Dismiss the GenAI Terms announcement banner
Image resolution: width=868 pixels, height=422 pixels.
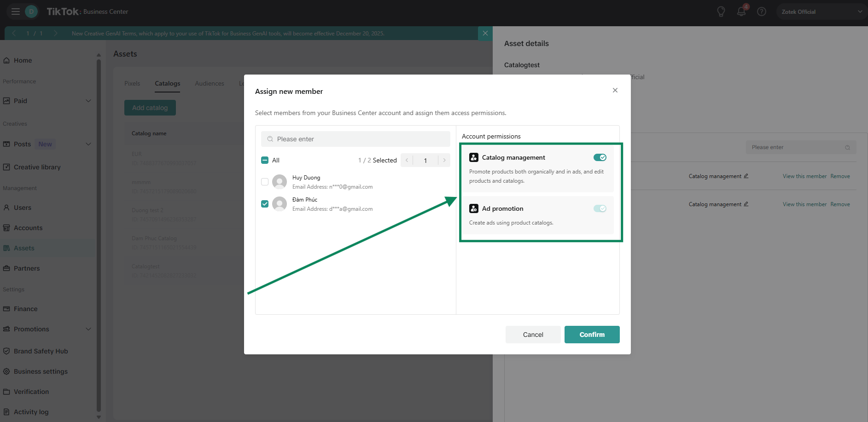point(485,33)
